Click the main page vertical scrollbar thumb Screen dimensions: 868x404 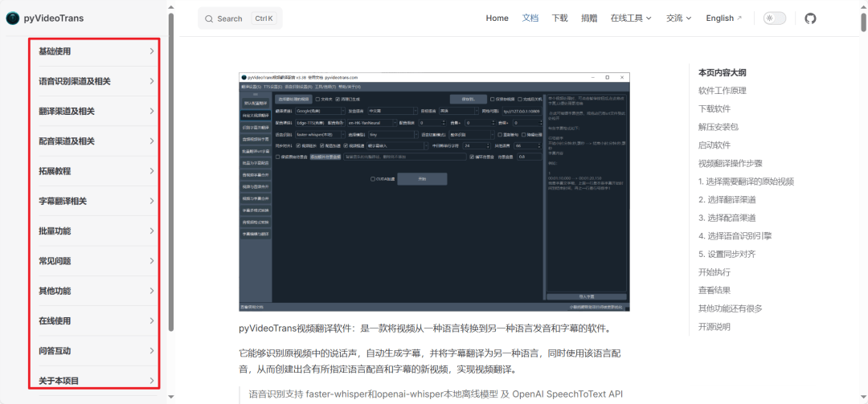click(863, 22)
